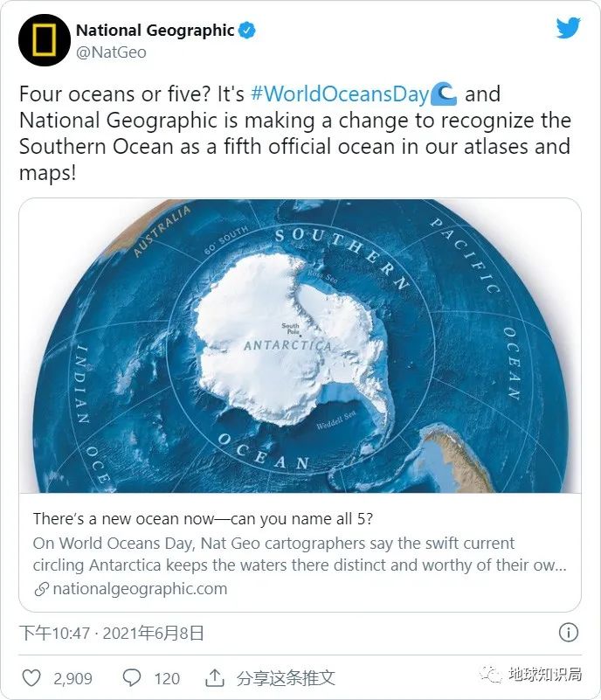
Task: Click the National Geographic yellow-frame avatar
Action: point(44,41)
